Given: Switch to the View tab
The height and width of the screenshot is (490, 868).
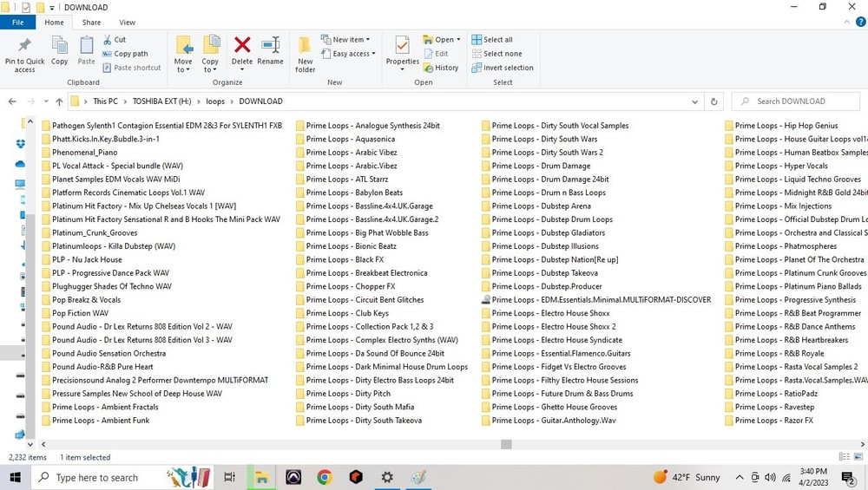Looking at the screenshot, I should pos(128,23).
